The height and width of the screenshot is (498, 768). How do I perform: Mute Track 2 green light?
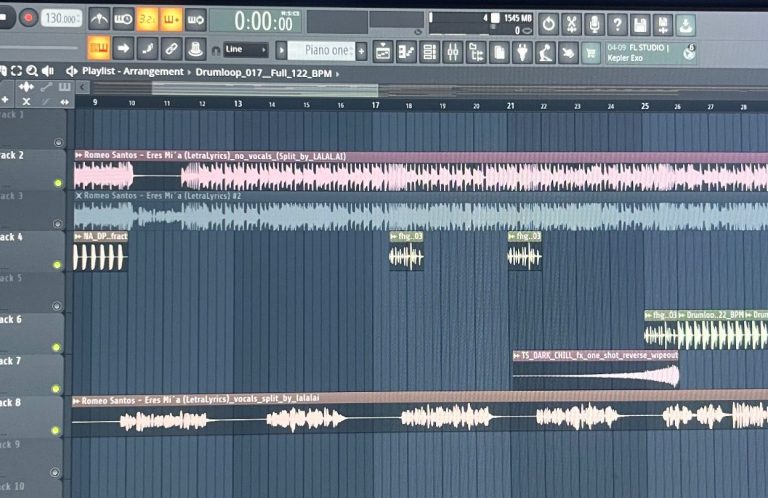tap(58, 183)
